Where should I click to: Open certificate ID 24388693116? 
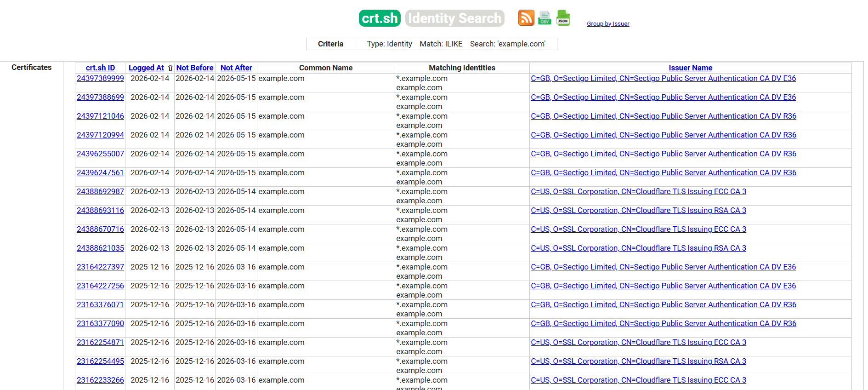click(100, 210)
